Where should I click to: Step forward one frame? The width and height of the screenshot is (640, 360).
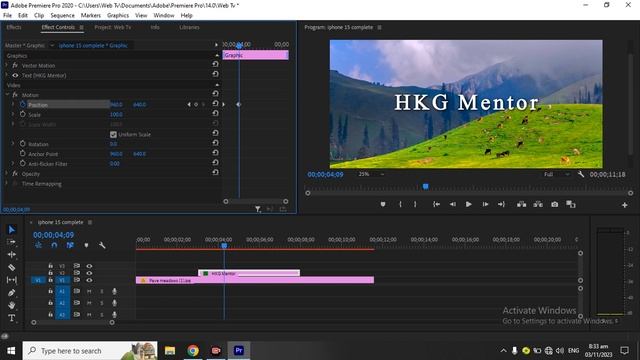[x=485, y=204]
